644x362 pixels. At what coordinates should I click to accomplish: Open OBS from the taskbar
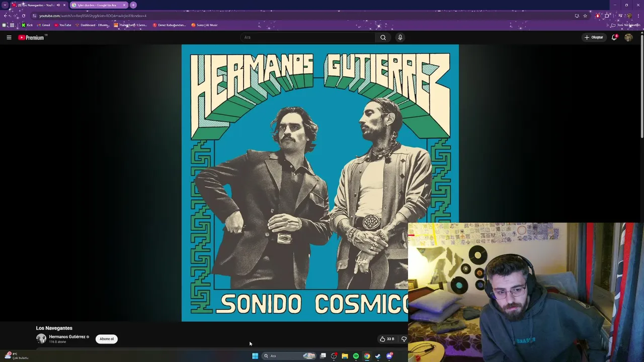[334, 356]
